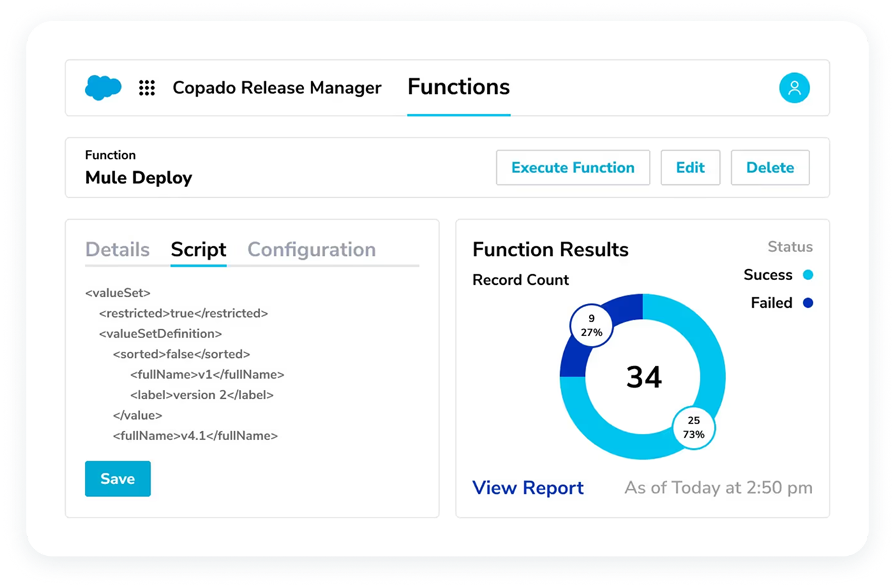Click Copado Release Manager app name
895x588 pixels.
click(277, 88)
